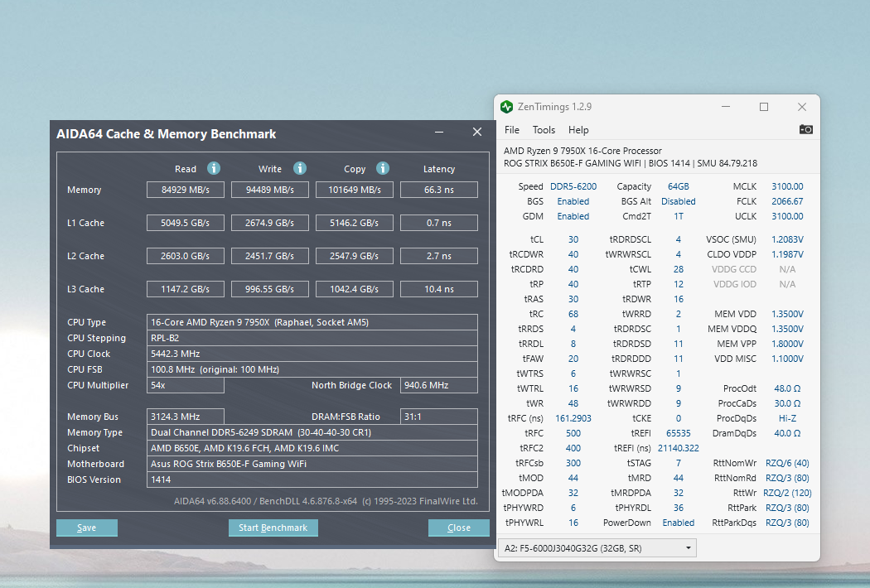Click DRAM:FSB Ratio value 31:1
The width and height of the screenshot is (870, 588).
[x=439, y=417]
